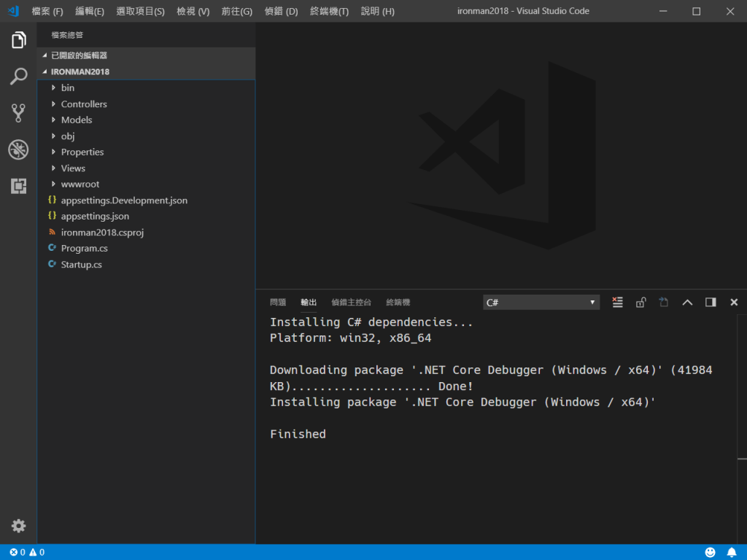747x560 pixels.
Task: Open appsettings.Development.json file
Action: coord(146,201)
